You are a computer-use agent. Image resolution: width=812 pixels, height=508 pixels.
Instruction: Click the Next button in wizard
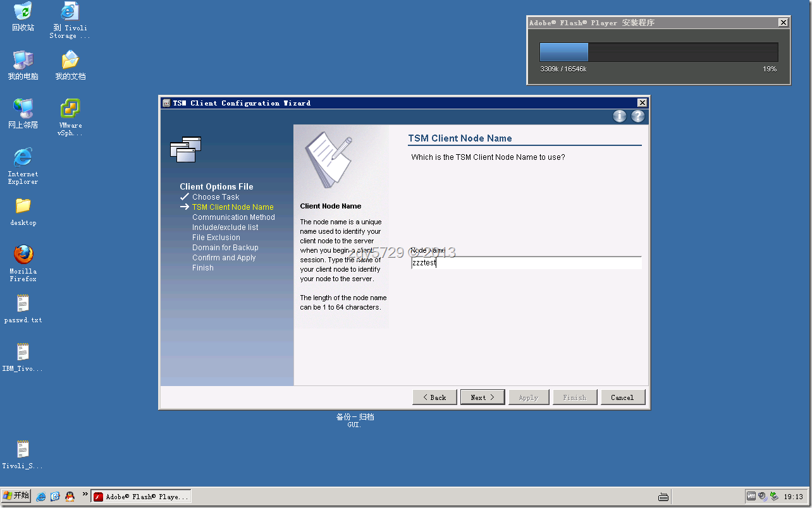point(483,397)
